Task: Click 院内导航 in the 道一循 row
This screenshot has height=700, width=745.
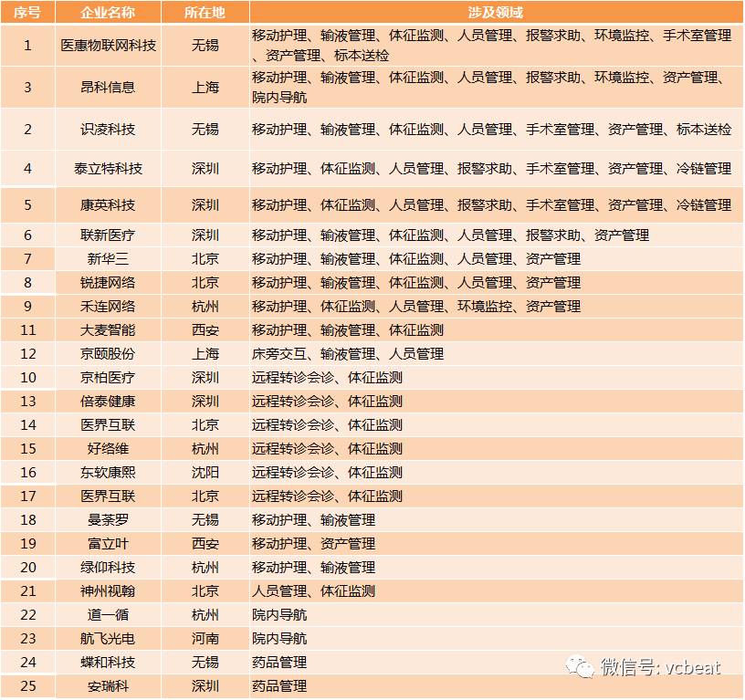Action: (x=279, y=614)
